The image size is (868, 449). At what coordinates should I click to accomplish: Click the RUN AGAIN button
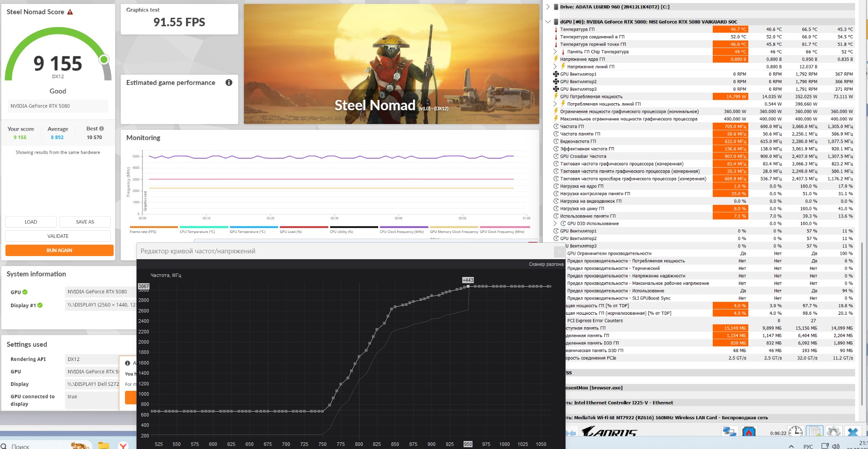(x=59, y=250)
